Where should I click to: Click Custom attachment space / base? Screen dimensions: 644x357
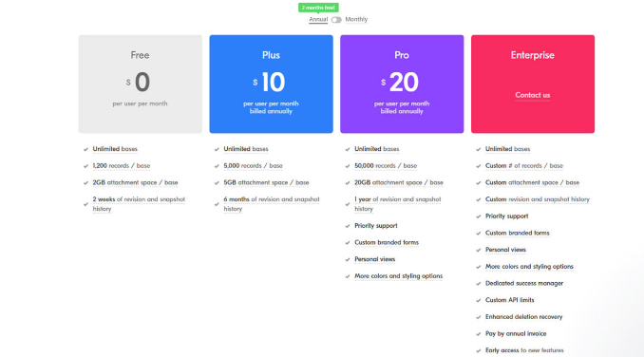[532, 182]
